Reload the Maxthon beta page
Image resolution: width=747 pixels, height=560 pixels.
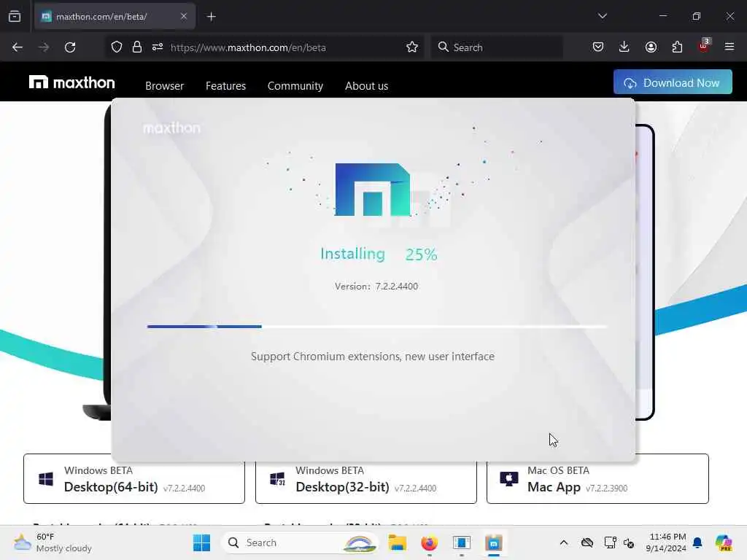tap(70, 47)
